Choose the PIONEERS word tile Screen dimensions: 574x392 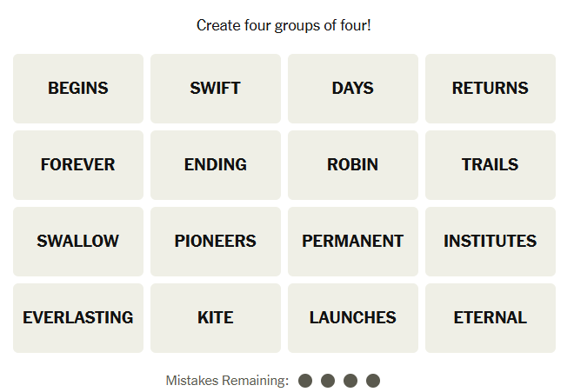(x=216, y=242)
